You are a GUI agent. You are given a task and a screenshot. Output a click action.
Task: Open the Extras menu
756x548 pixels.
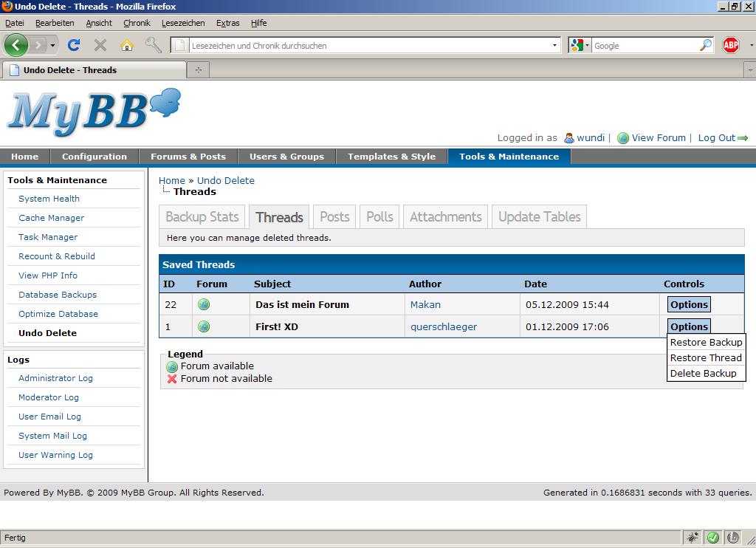pyautogui.click(x=227, y=23)
